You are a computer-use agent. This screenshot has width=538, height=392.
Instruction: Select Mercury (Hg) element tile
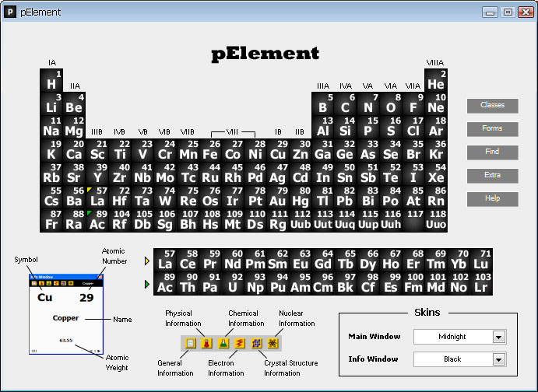tap(301, 197)
